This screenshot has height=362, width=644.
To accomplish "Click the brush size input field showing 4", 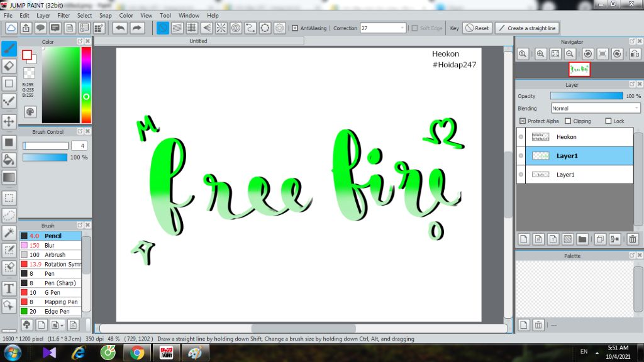I will 79,145.
